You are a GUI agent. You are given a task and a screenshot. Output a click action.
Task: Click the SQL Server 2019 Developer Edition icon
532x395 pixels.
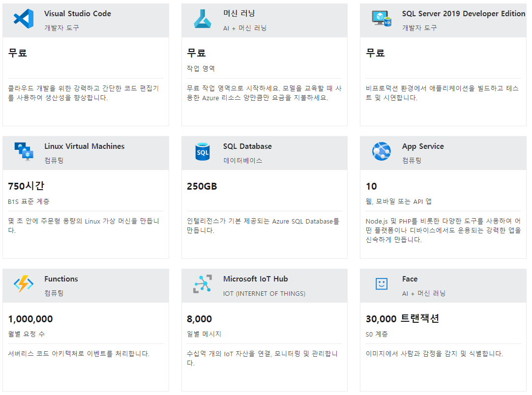(382, 19)
